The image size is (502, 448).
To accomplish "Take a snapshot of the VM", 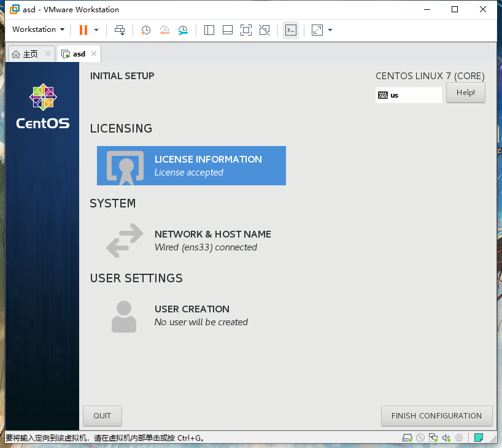I will click(x=145, y=30).
